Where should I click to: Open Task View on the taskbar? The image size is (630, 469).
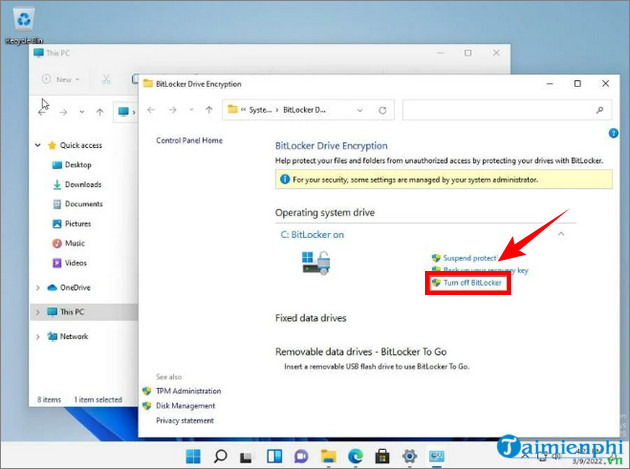pos(246,457)
